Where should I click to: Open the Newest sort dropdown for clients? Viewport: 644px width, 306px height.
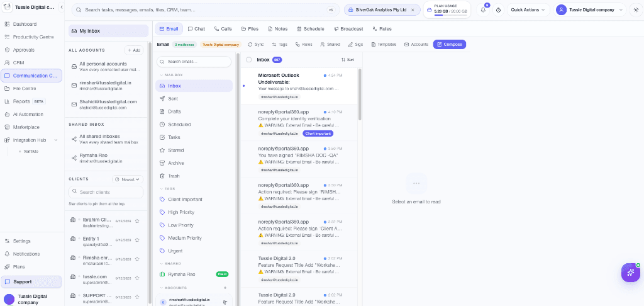click(x=128, y=179)
